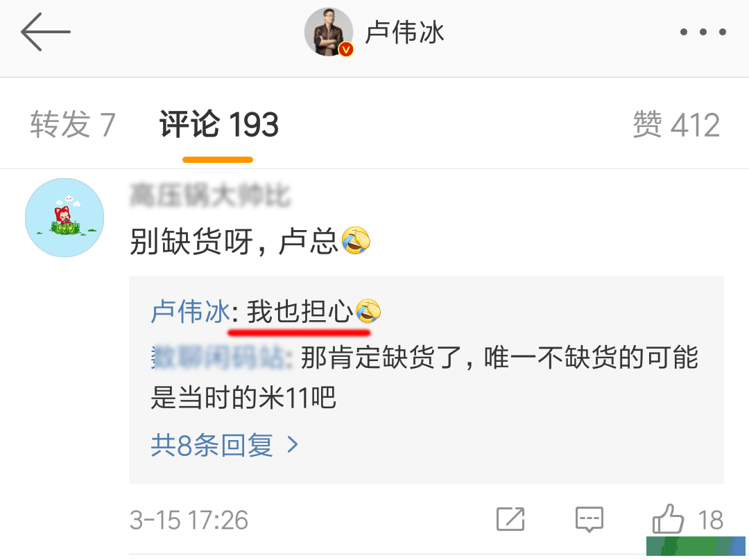Switch to the 转发 7 tab
This screenshot has height=560, width=749.
(73, 125)
